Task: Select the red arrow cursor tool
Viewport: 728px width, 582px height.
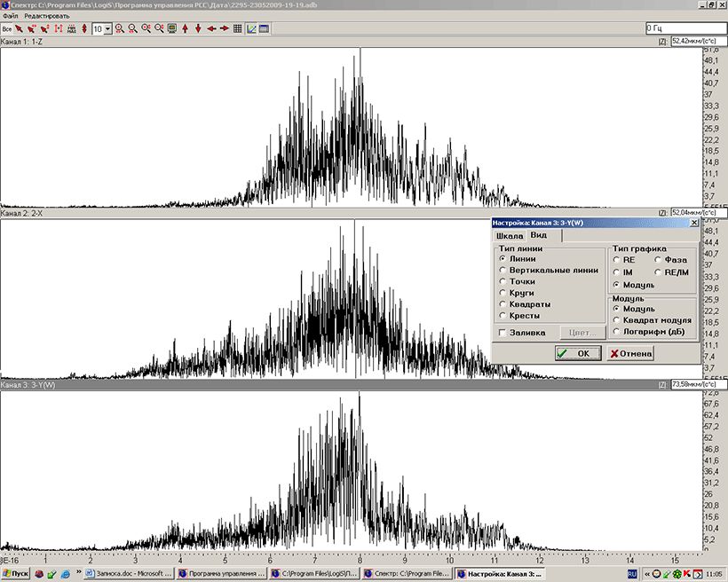Action: (x=20, y=28)
